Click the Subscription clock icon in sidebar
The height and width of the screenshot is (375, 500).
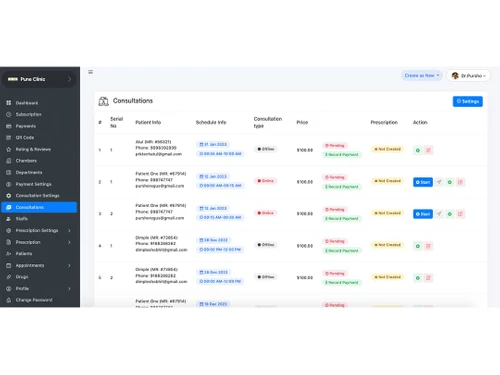(9, 114)
